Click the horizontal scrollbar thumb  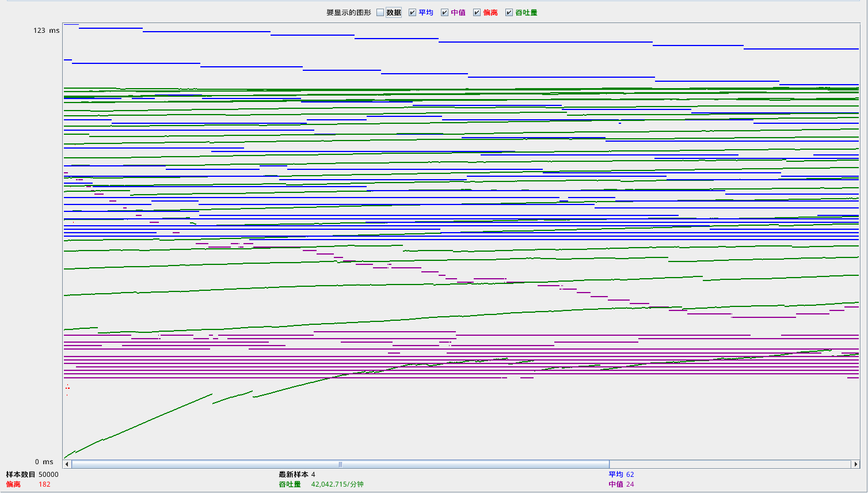tap(340, 464)
